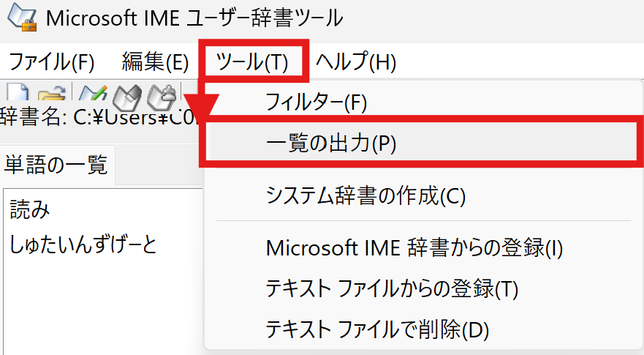The width and height of the screenshot is (644, 355).
Task: Select テキスト ファイルで削除(D)
Action: [377, 329]
